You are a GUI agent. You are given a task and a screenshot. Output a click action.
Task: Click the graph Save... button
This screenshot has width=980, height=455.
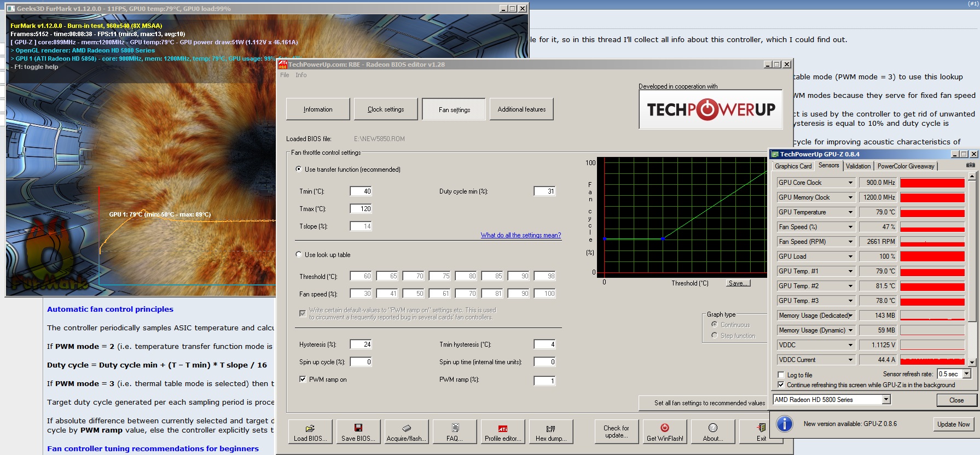tap(738, 283)
